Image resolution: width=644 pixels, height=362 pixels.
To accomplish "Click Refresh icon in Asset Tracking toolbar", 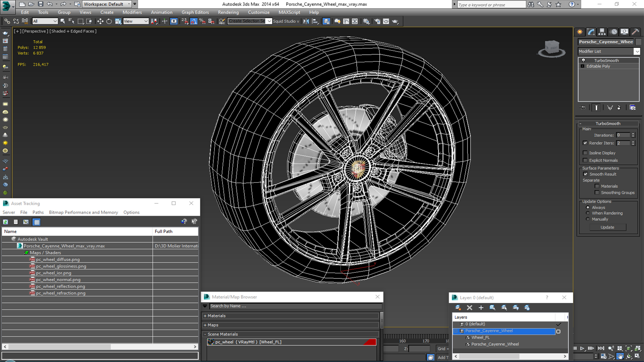I will (5, 222).
